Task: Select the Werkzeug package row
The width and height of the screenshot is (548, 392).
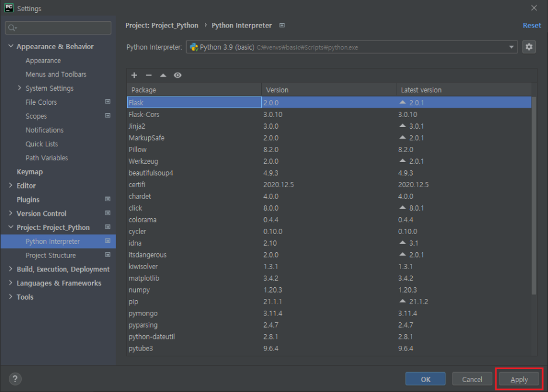Action: point(329,161)
